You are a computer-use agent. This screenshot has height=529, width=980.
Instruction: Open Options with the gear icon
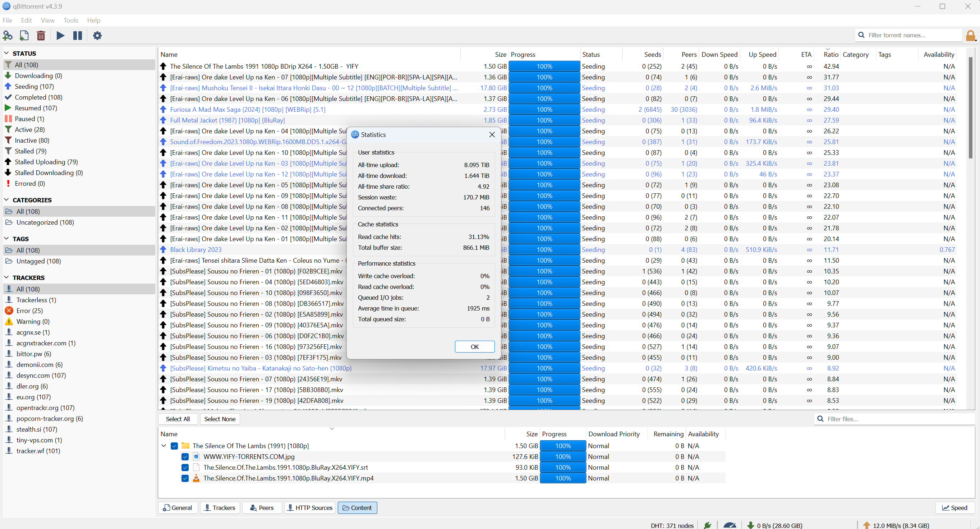[97, 35]
